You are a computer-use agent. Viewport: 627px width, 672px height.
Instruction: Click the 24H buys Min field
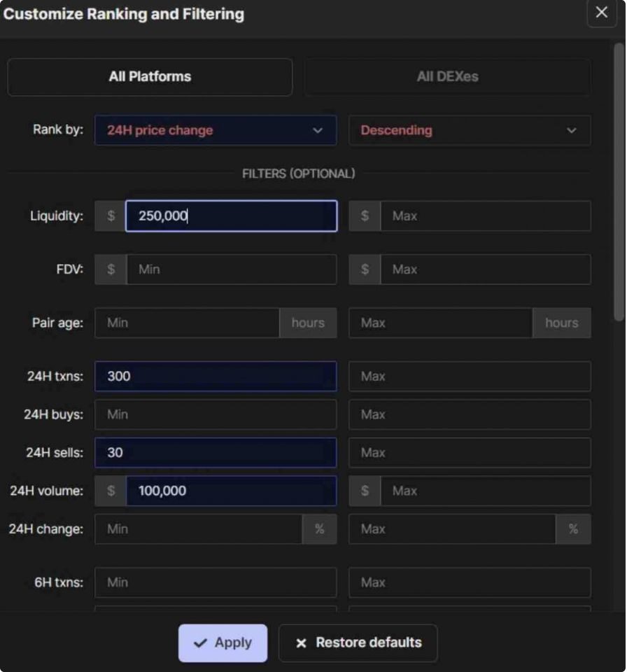215,414
